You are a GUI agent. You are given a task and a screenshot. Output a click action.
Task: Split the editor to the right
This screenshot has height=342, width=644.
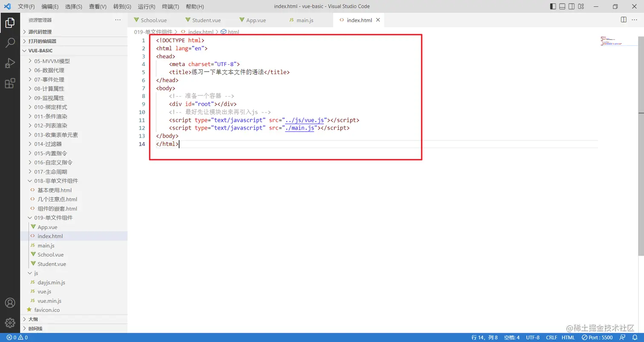pyautogui.click(x=624, y=20)
